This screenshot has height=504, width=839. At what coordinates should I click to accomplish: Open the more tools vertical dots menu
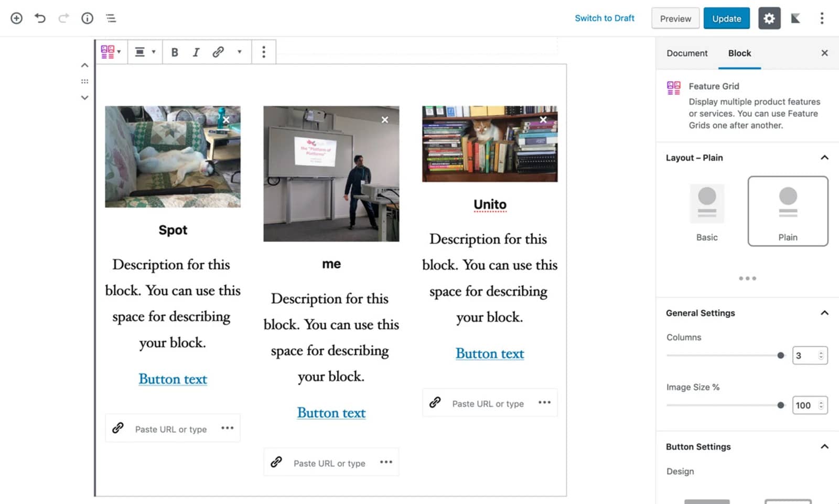tap(822, 18)
